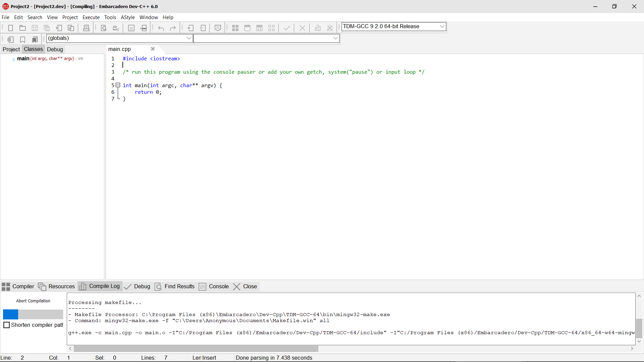Select the Compile Log bottom tab

click(100, 286)
